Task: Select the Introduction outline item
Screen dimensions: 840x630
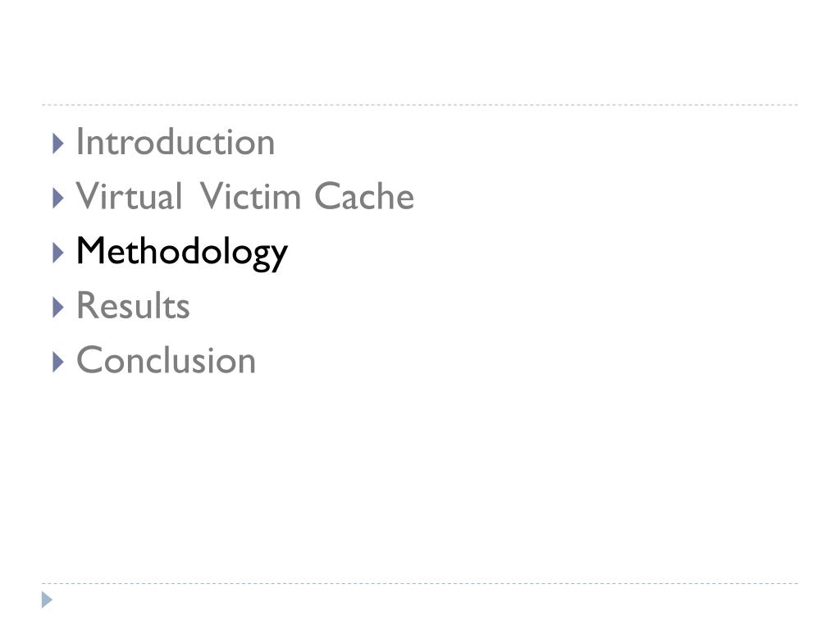Action: tap(175, 142)
